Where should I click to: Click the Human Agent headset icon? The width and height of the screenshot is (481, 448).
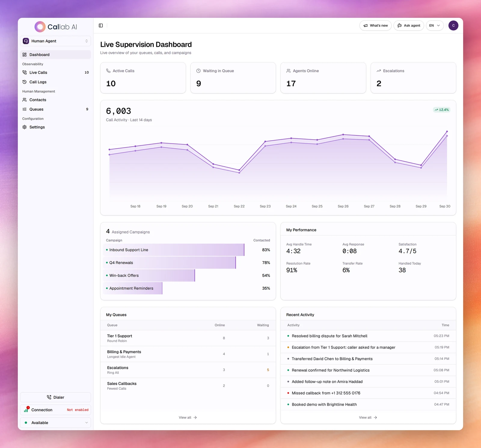(x=26, y=41)
